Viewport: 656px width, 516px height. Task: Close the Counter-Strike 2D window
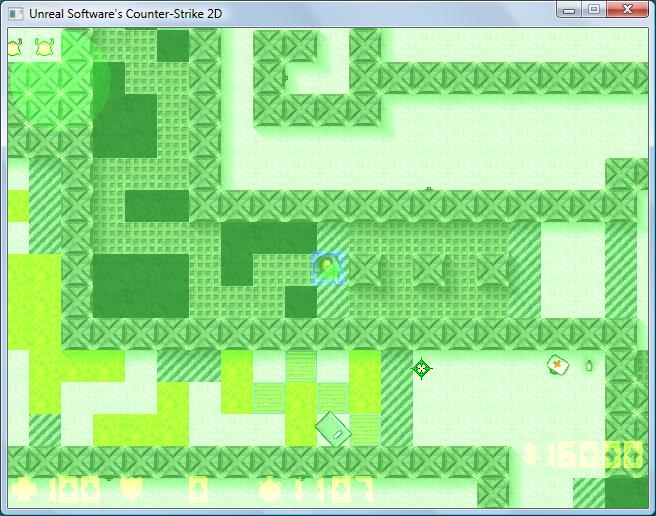pos(627,10)
